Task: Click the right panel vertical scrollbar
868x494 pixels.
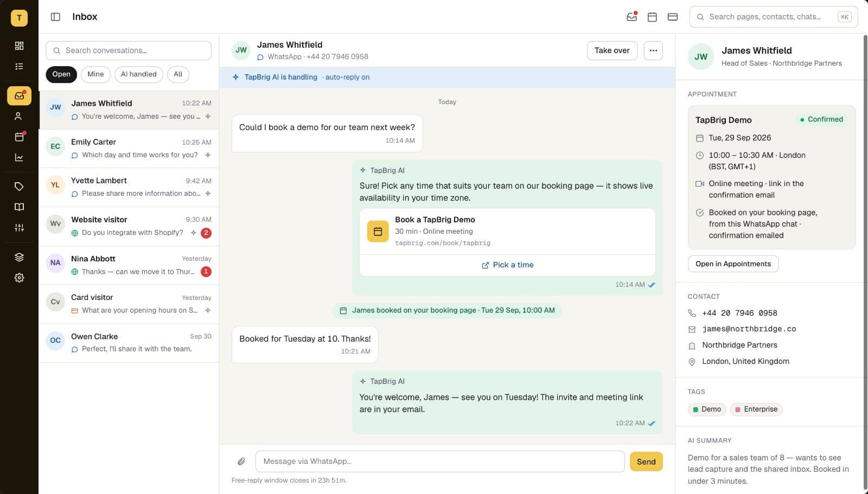Action: [865, 262]
